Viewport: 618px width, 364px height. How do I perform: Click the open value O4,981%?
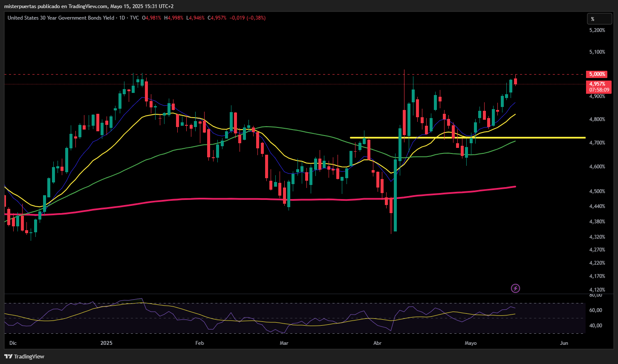pos(152,18)
